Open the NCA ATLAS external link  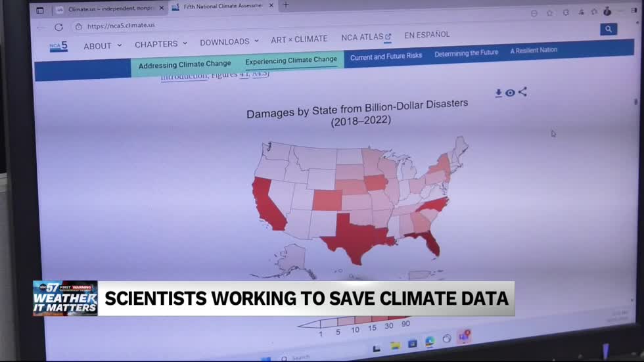pyautogui.click(x=366, y=37)
